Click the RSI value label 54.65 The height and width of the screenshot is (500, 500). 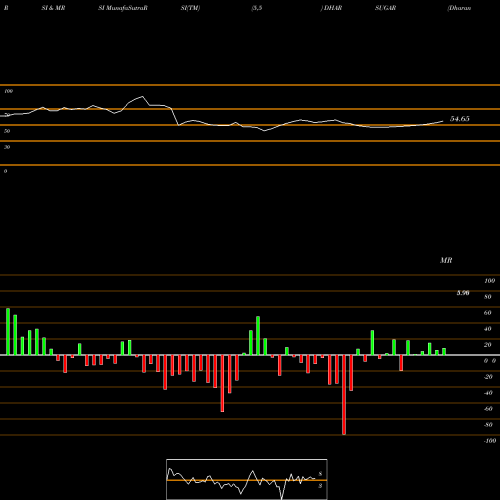(460, 119)
